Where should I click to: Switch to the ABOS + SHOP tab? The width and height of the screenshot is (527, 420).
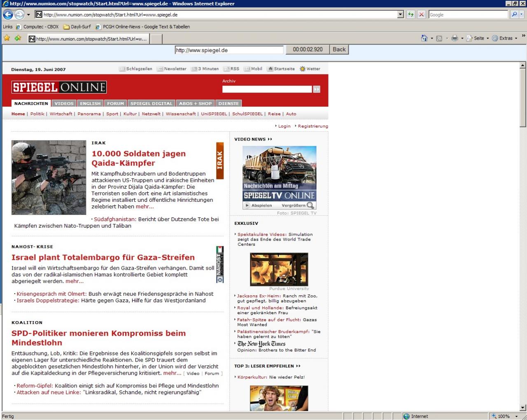pos(196,103)
